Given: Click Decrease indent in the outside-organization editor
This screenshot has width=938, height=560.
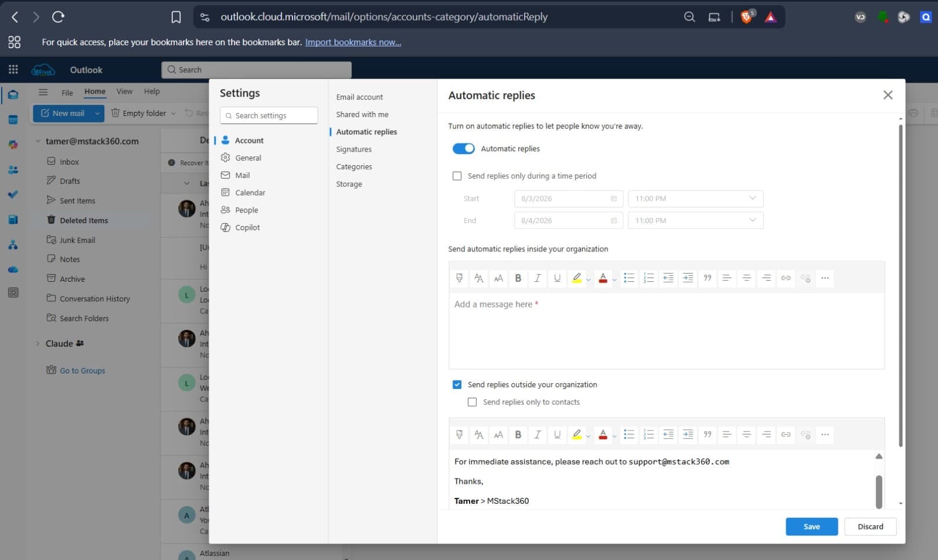Looking at the screenshot, I should [668, 435].
